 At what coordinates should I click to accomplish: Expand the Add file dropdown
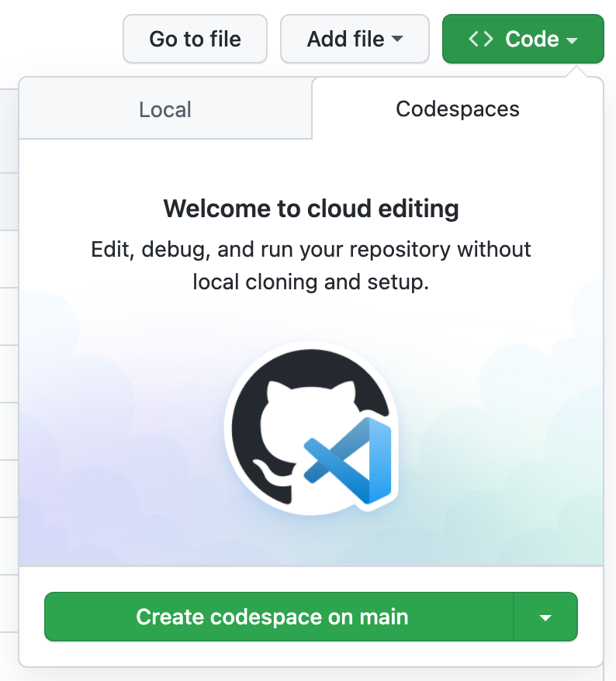(x=355, y=39)
